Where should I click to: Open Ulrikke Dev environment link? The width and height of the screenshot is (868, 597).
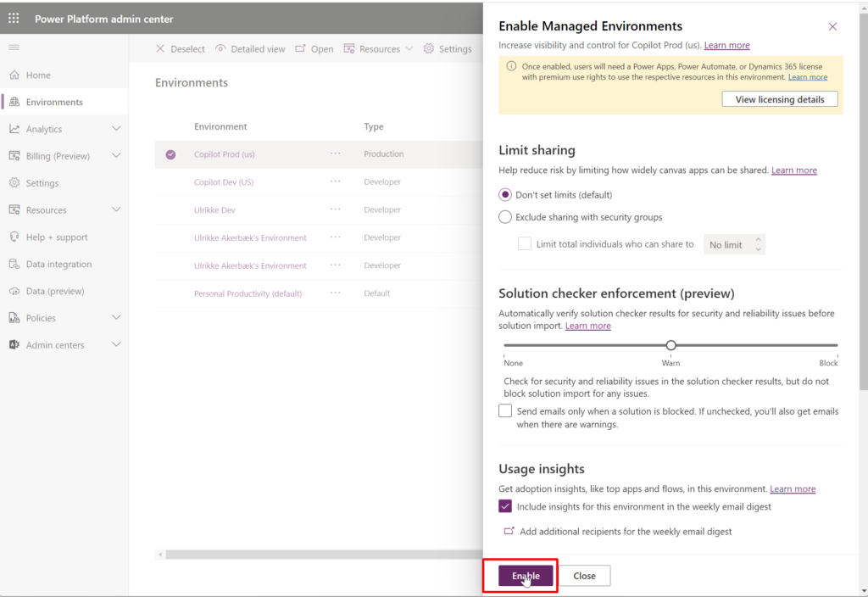(x=214, y=210)
